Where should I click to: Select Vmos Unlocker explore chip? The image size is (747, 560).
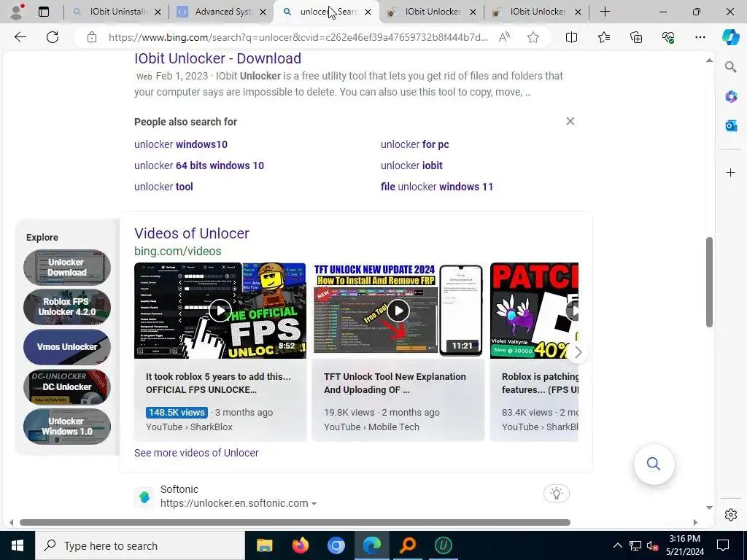point(66,347)
